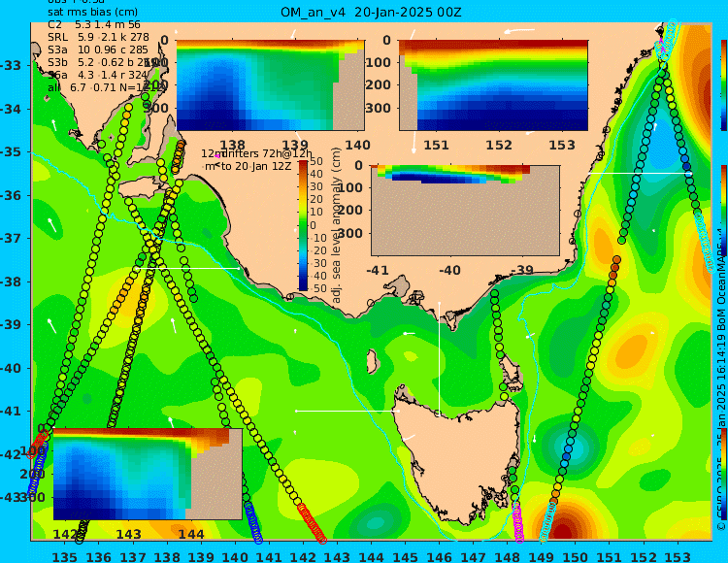Open the 151–153 longitude depth section inset

pos(493,85)
